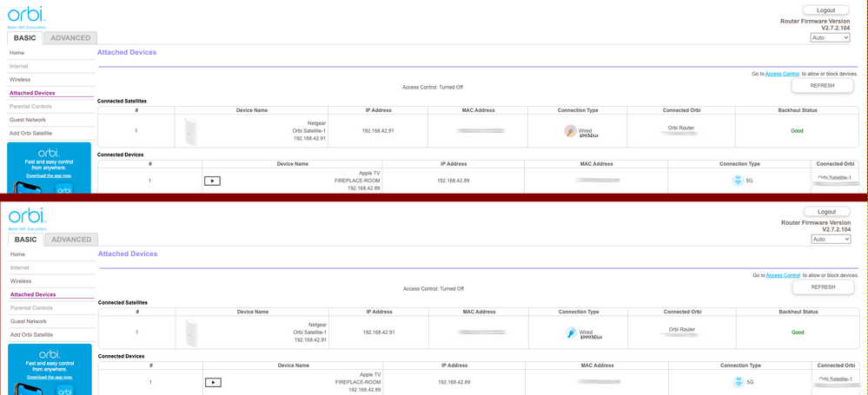Click the Orbi satellite device image in the lower page
The width and height of the screenshot is (868, 395).
point(191,332)
